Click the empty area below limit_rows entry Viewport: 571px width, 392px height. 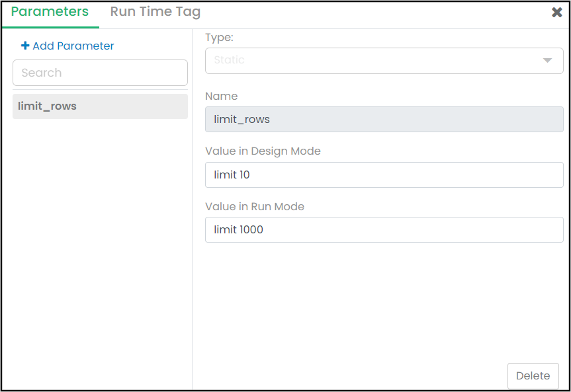[99, 251]
